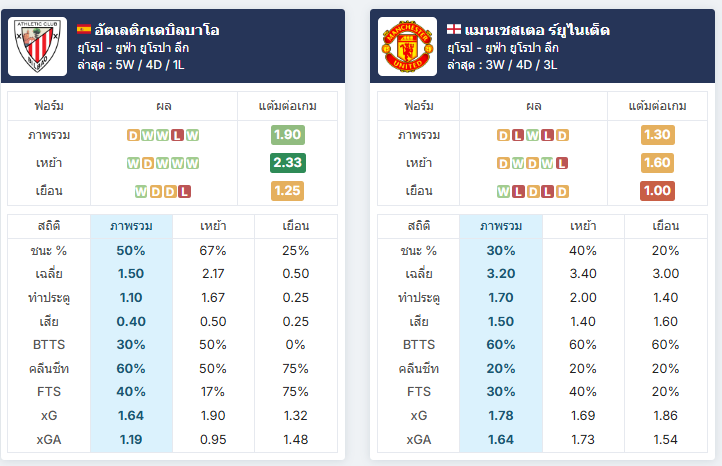The width and height of the screenshot is (722, 466).
Task: Select ภาพรวม stats tab in Man United table
Action: 501,226
